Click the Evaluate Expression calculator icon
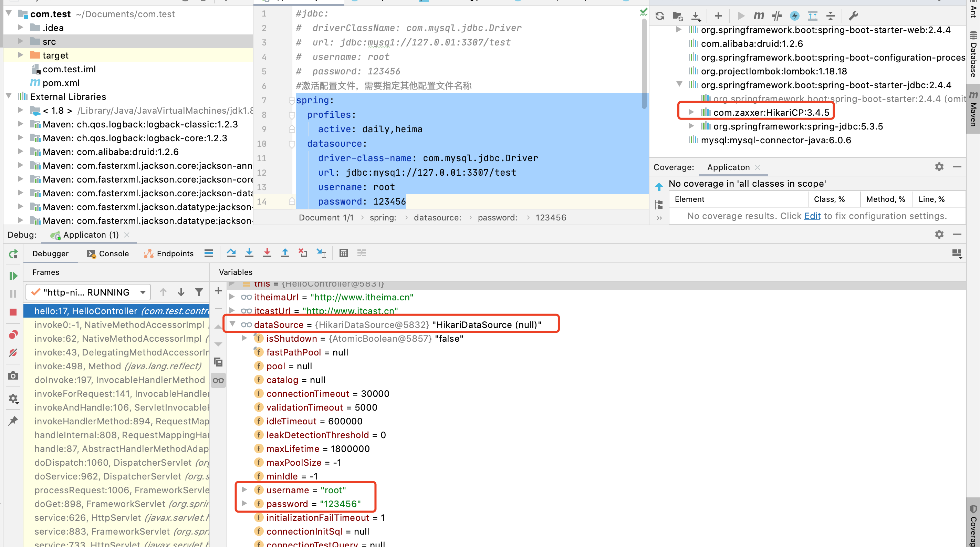The width and height of the screenshot is (980, 547). [343, 253]
